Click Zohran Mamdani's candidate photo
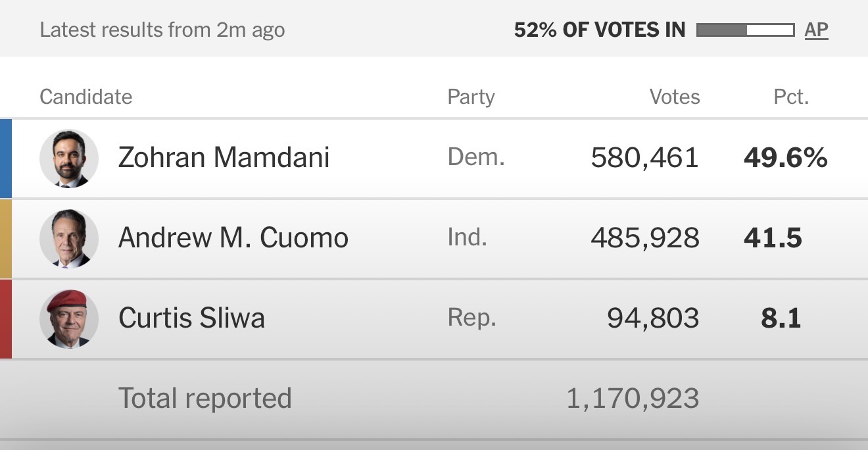The height and width of the screenshot is (450, 868). 69,159
